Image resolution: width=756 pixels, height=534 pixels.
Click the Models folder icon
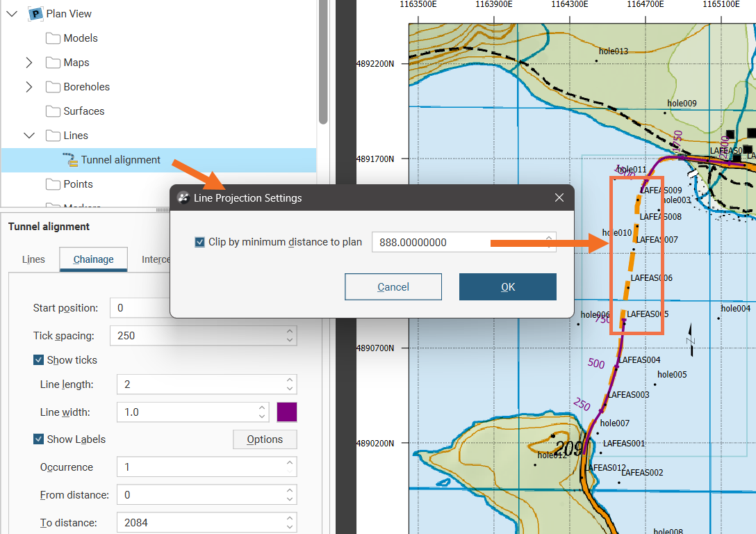click(53, 38)
